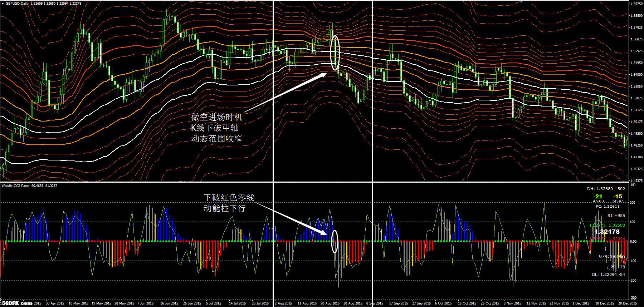
Task: Click the yellow -15 CCI value
Action: coord(618,196)
